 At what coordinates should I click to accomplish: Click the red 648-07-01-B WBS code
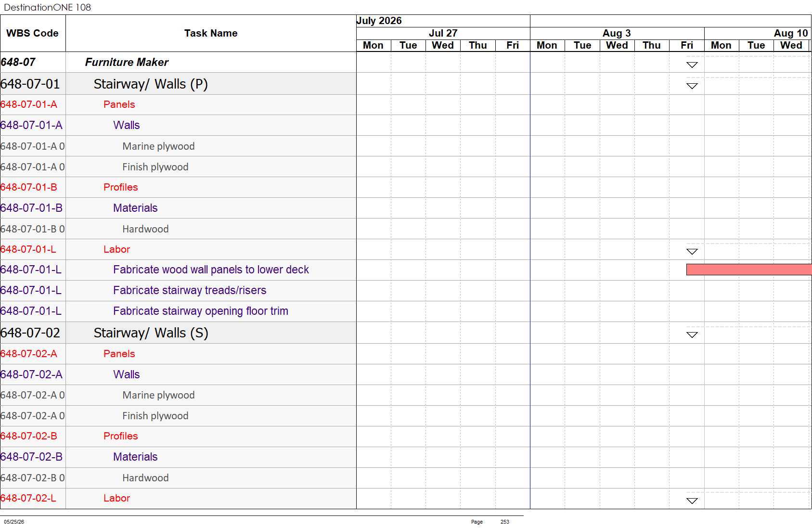29,187
